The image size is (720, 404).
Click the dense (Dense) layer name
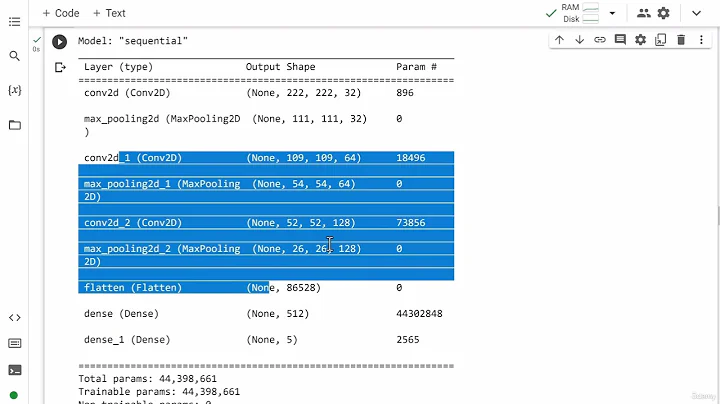[121, 314]
